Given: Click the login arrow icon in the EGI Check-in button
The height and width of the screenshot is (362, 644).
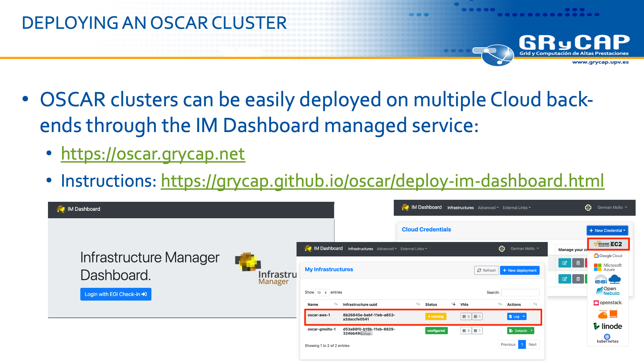Looking at the screenshot, I should tap(144, 294).
